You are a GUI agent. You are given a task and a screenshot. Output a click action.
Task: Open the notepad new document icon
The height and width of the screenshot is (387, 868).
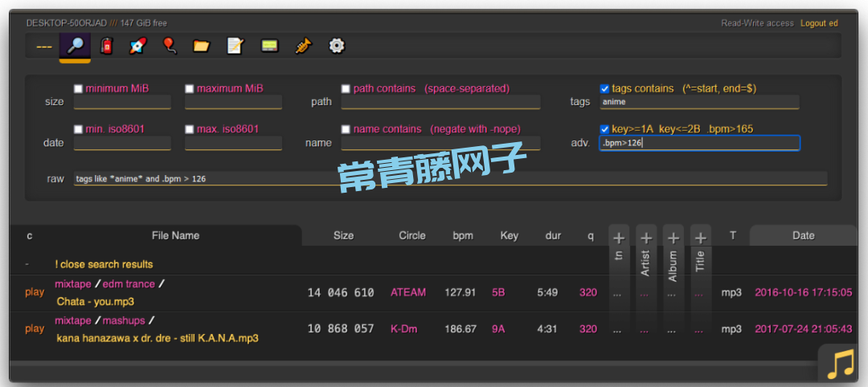click(x=235, y=47)
